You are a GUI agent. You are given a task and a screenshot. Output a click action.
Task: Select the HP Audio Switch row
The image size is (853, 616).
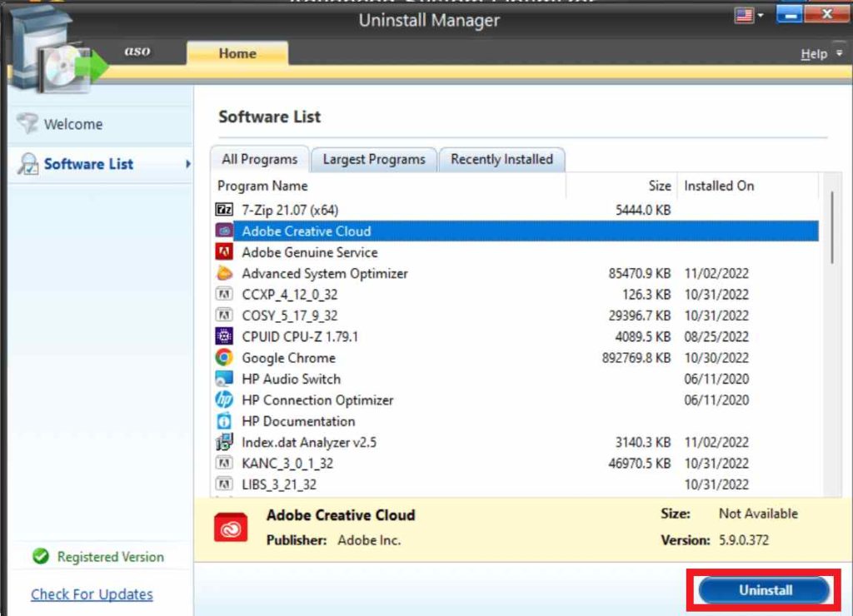click(x=516, y=379)
